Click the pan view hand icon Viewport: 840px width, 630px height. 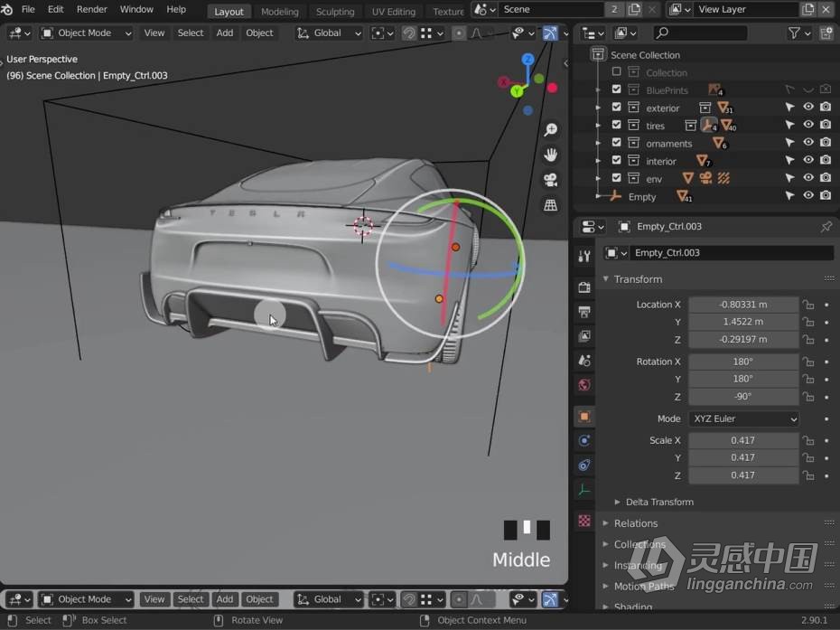(x=550, y=155)
